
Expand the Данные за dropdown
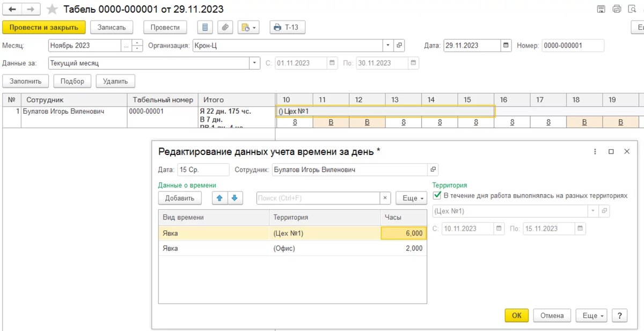coord(255,63)
